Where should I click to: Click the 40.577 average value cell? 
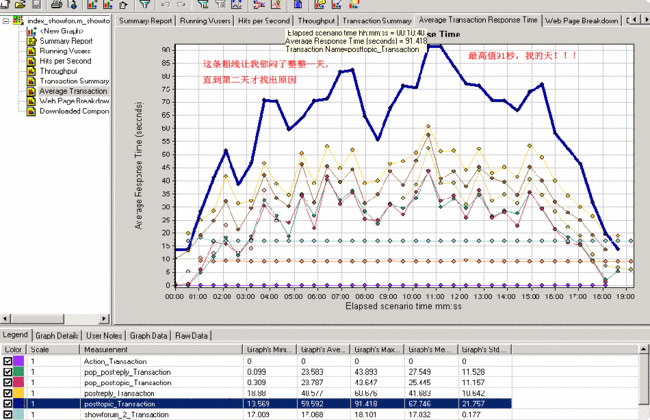[x=323, y=393]
